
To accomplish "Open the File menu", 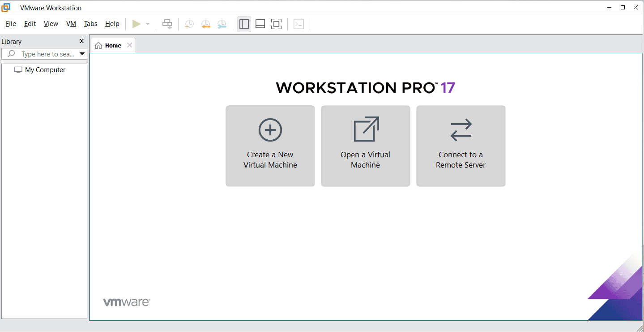I will point(11,24).
